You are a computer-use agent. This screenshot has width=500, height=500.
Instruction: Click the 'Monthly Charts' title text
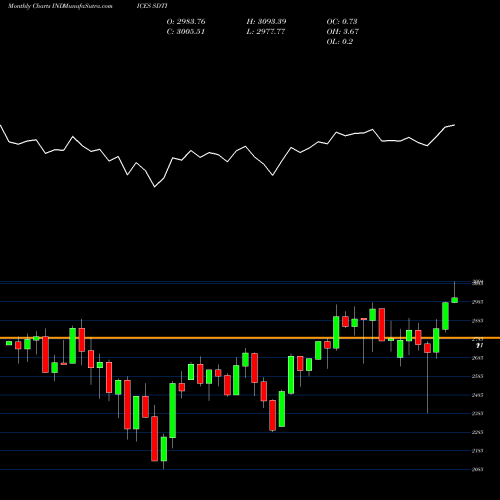pyautogui.click(x=29, y=6)
